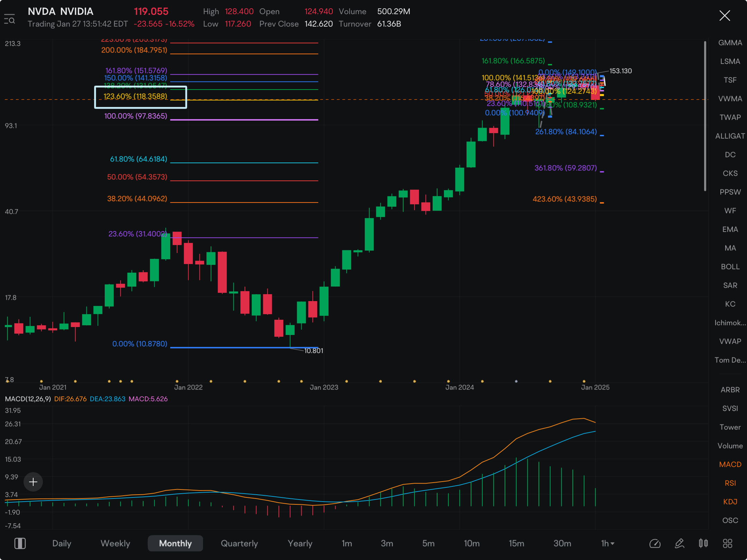Select the SVSI sub-indicator
The width and height of the screenshot is (747, 560).
click(x=730, y=409)
